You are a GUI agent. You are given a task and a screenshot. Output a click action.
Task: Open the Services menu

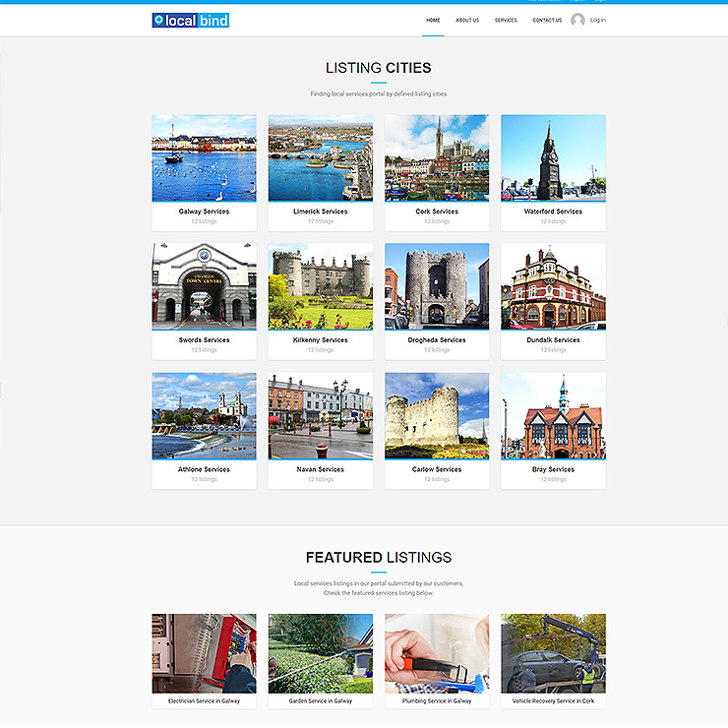[506, 20]
